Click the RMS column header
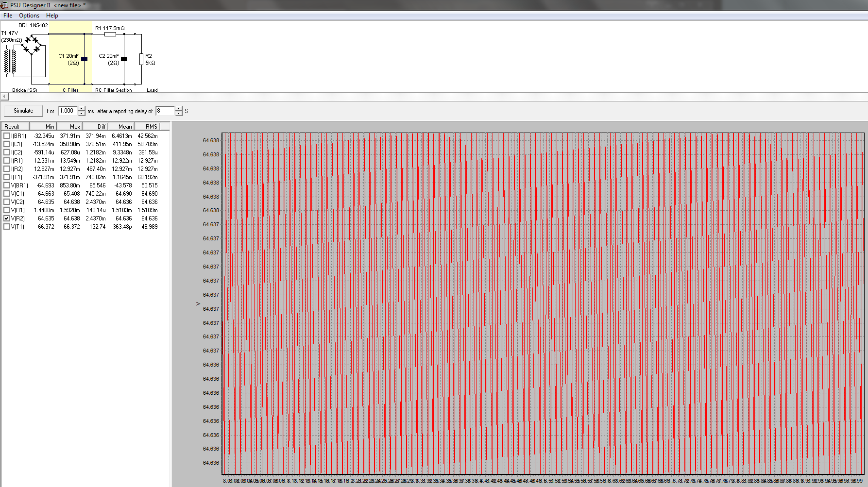Viewport: 868px width, 487px height. click(x=147, y=126)
